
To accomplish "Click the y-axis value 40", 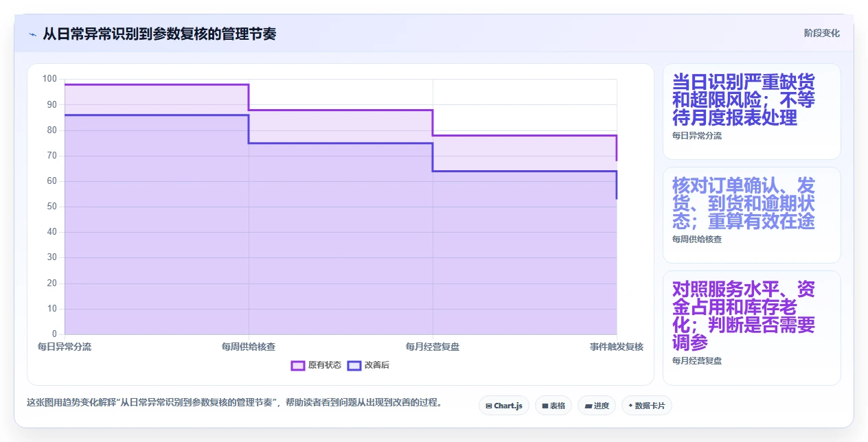I will [x=52, y=232].
